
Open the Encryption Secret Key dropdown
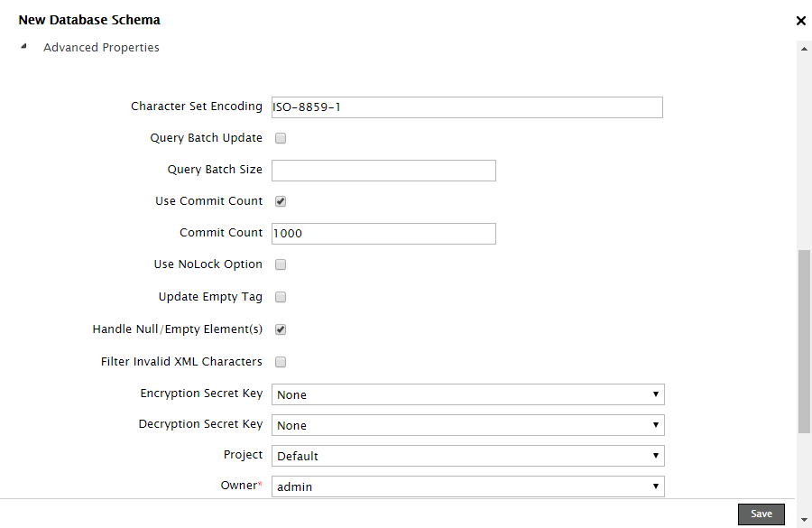point(467,394)
